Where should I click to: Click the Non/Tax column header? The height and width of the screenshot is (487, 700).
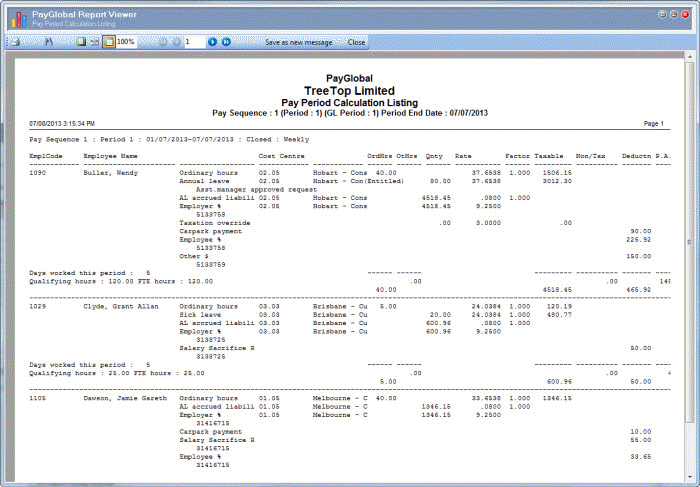click(x=590, y=156)
